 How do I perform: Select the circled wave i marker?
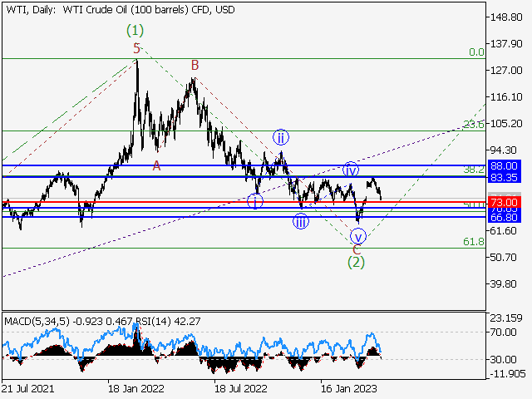click(x=256, y=202)
